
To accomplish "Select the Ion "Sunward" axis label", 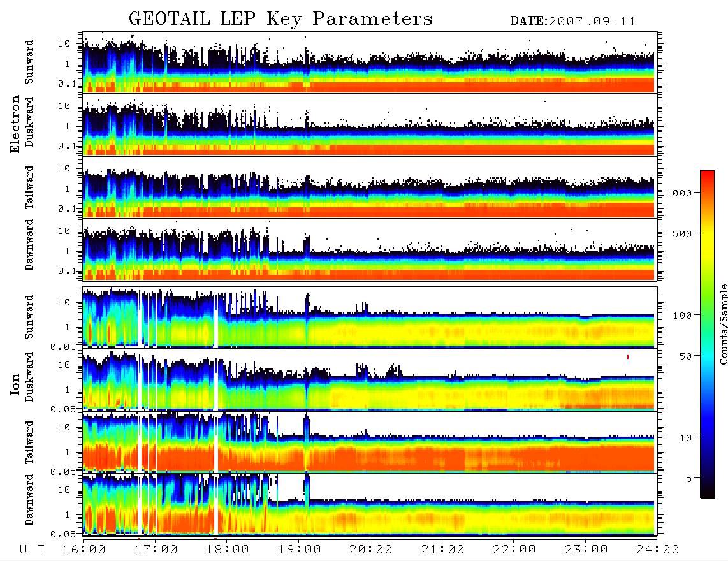I will [29, 317].
